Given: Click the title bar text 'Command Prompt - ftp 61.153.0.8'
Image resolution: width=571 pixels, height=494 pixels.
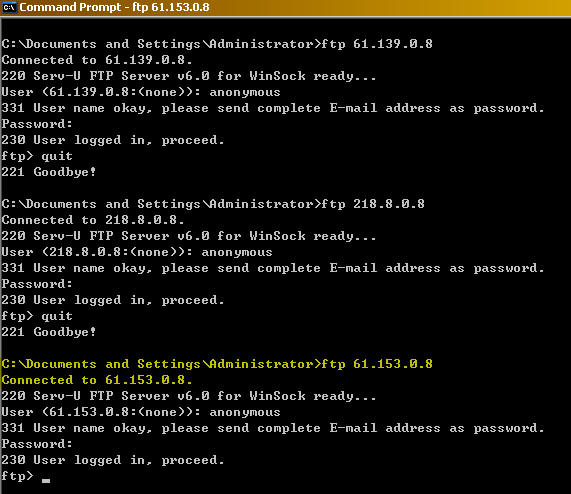Looking at the screenshot, I should pos(114,7).
